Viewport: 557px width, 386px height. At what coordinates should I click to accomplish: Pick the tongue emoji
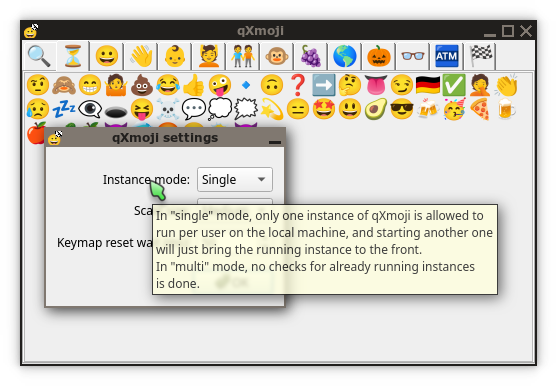pyautogui.click(x=376, y=85)
